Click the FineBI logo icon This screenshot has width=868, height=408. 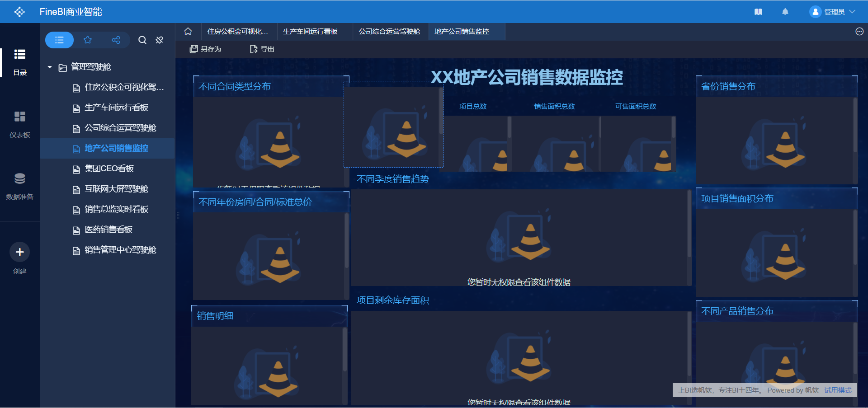point(19,12)
